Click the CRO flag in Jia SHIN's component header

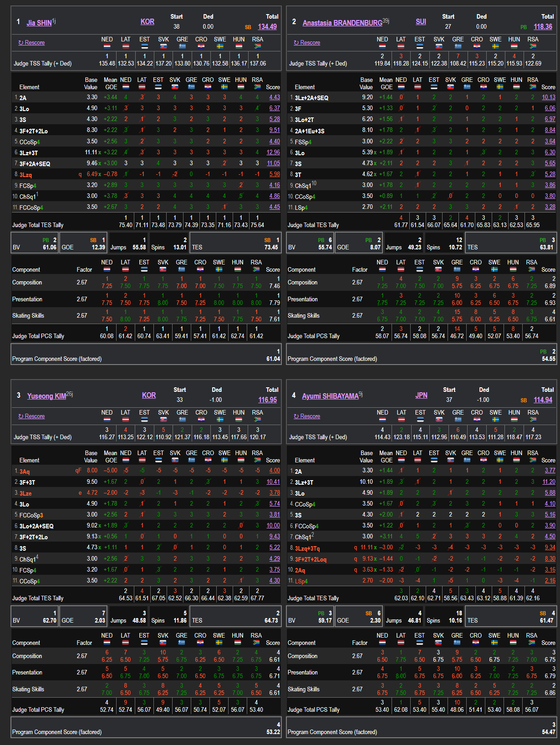pyautogui.click(x=200, y=269)
